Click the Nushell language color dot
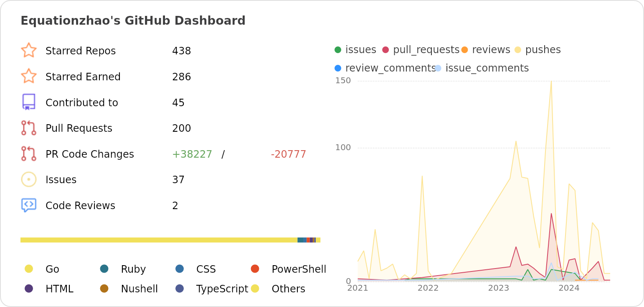644x307 pixels. [104, 288]
